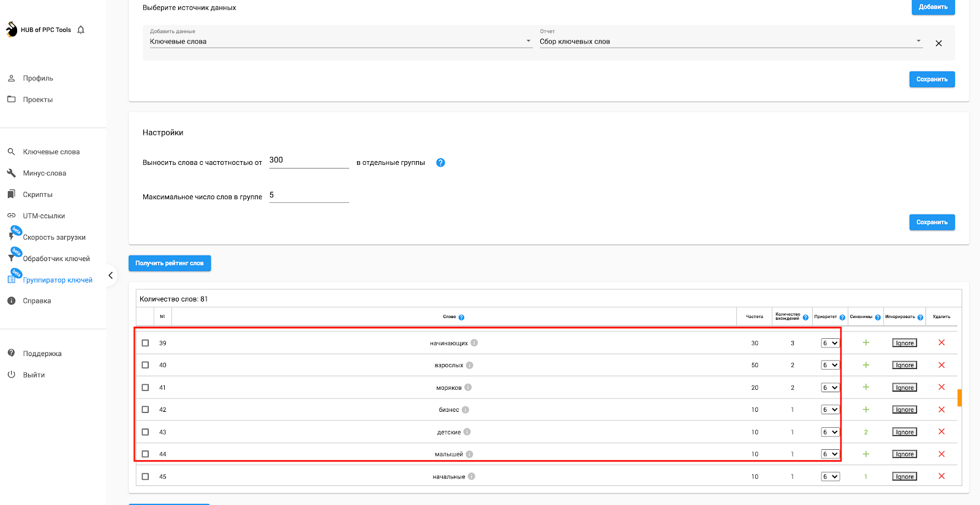Open Ключевые слова sidebar section
Screen dimensions: 980x505
click(x=51, y=152)
